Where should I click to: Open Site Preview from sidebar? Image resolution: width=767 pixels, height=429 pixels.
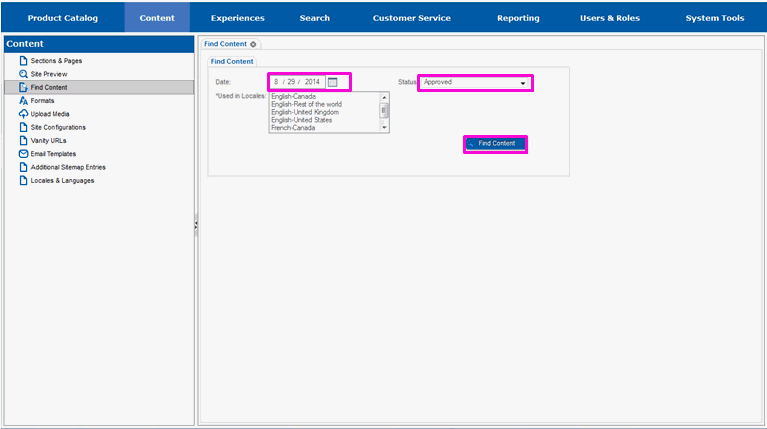point(49,74)
